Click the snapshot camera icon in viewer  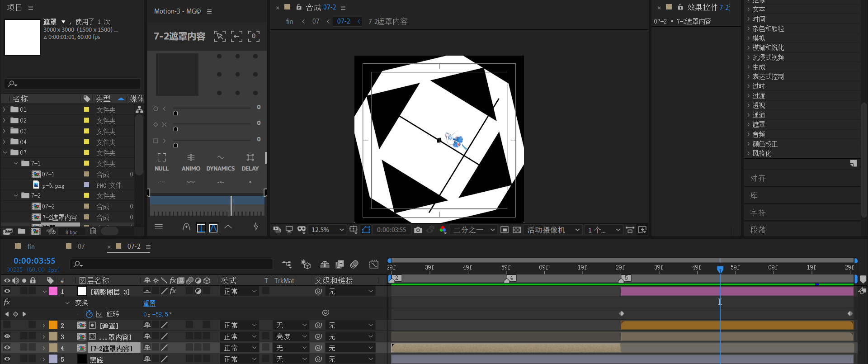pyautogui.click(x=418, y=230)
